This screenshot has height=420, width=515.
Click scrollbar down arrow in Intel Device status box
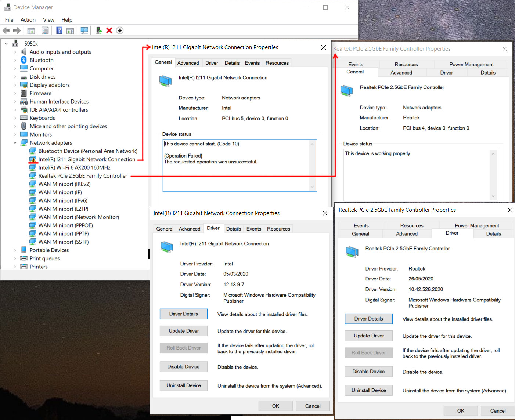312,187
